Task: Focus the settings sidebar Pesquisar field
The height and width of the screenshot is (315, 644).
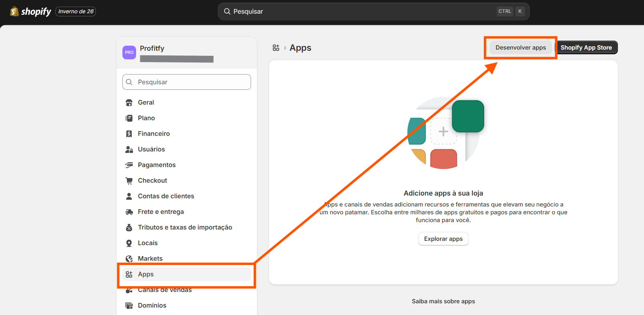Action: pos(187,82)
